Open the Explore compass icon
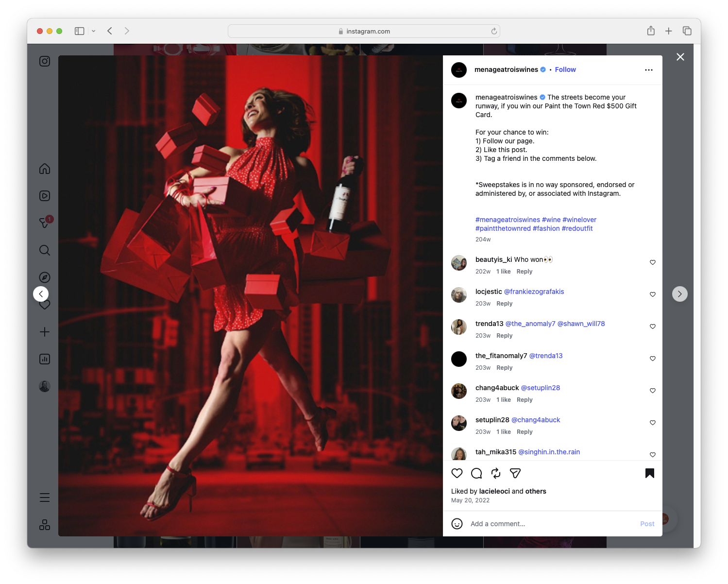This screenshot has width=728, height=584. pos(44,277)
